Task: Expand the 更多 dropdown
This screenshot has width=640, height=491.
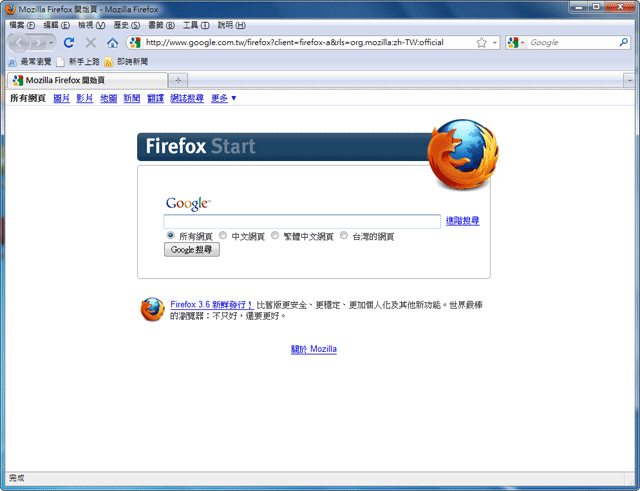Action: 224,98
